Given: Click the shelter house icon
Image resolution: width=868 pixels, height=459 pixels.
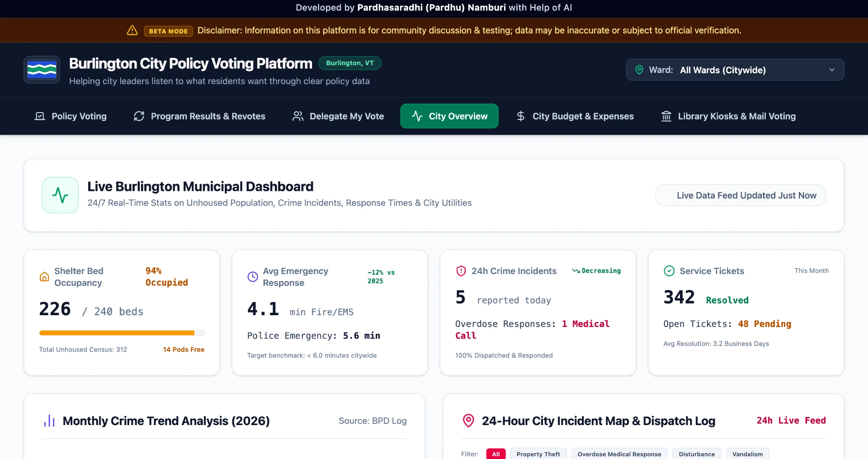Looking at the screenshot, I should (x=44, y=277).
